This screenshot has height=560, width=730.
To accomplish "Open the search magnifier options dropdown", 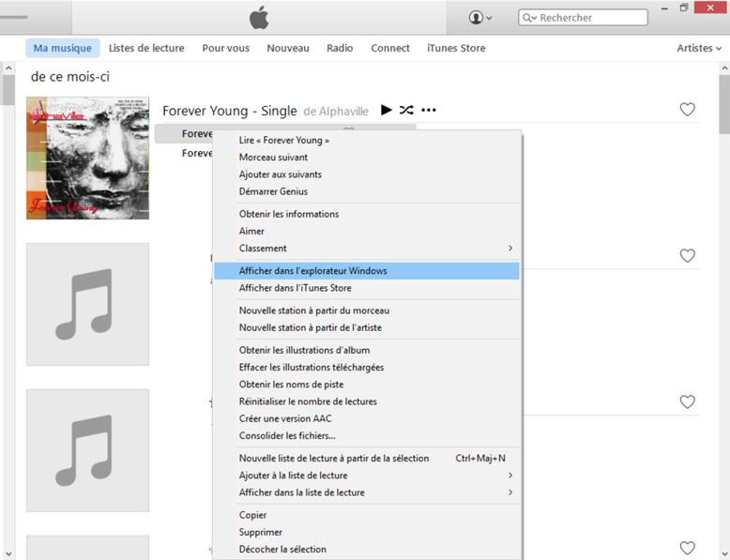I will 529,18.
